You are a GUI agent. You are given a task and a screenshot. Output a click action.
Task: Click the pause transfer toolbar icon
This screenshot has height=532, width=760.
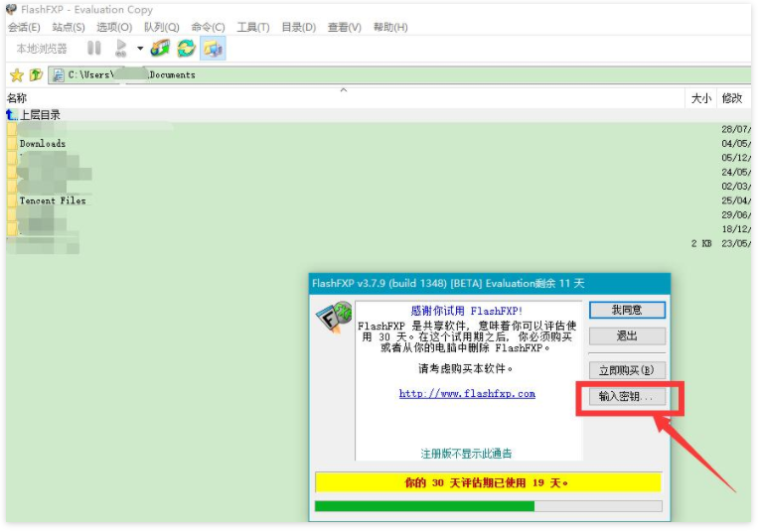(x=94, y=48)
